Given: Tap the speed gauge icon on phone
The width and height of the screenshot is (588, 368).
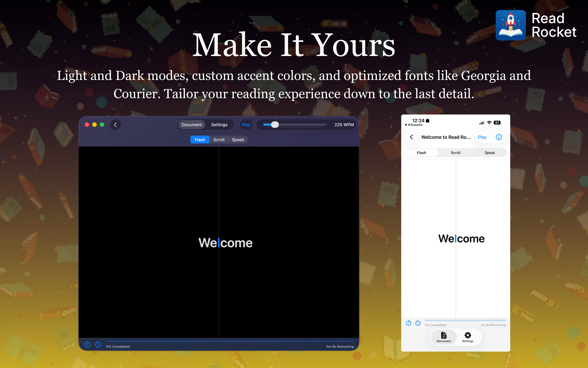Looking at the screenshot, I should point(499,137).
